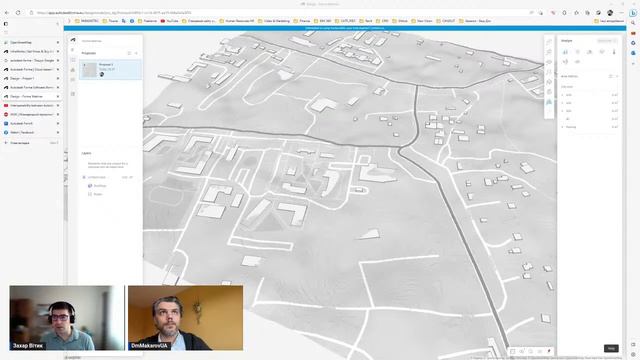Click the leftmost bottom view control icon
This screenshot has height=360, width=640.
point(513,351)
